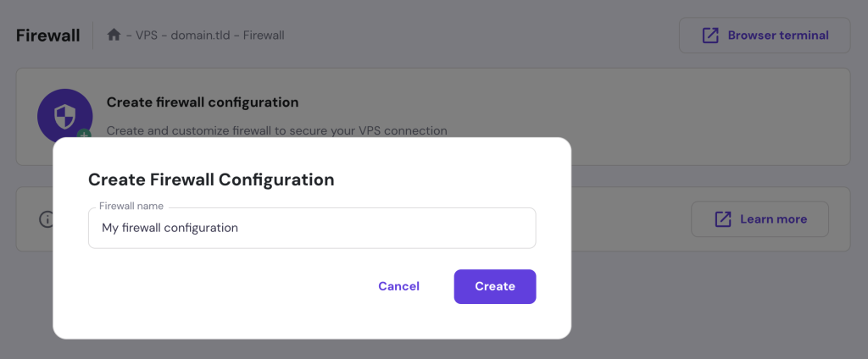
Task: Click the info icon left of the dialog
Action: pyautogui.click(x=47, y=219)
